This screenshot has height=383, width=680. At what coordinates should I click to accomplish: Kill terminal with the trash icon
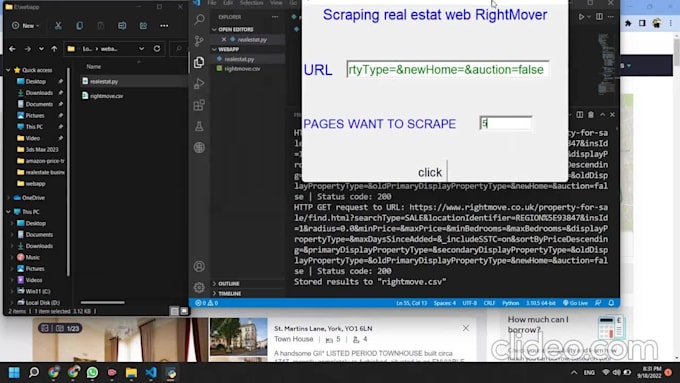click(591, 115)
